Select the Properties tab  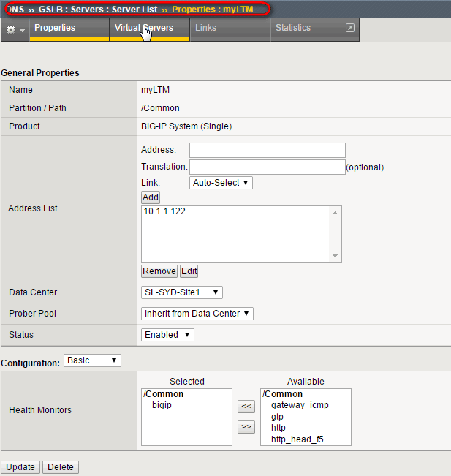click(55, 29)
